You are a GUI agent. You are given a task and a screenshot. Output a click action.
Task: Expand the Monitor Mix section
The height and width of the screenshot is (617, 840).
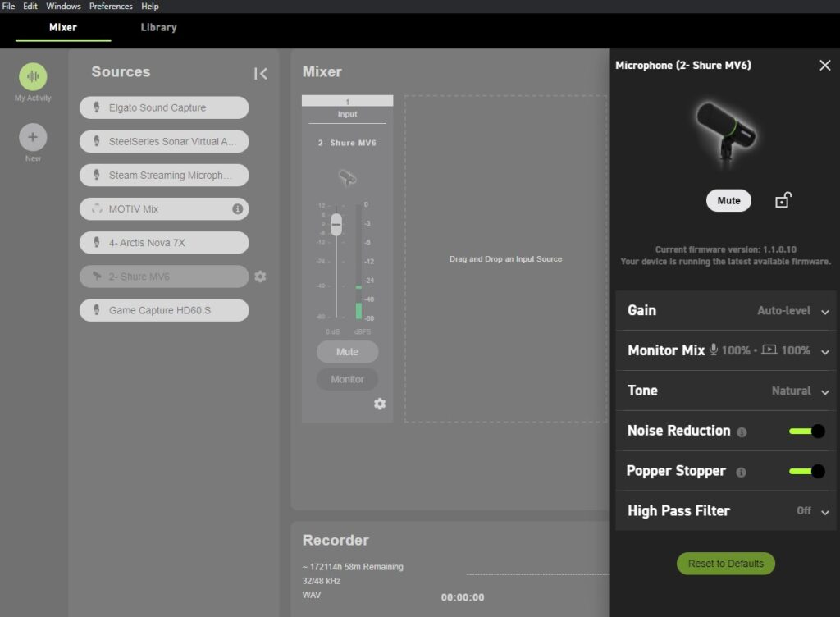click(726, 351)
